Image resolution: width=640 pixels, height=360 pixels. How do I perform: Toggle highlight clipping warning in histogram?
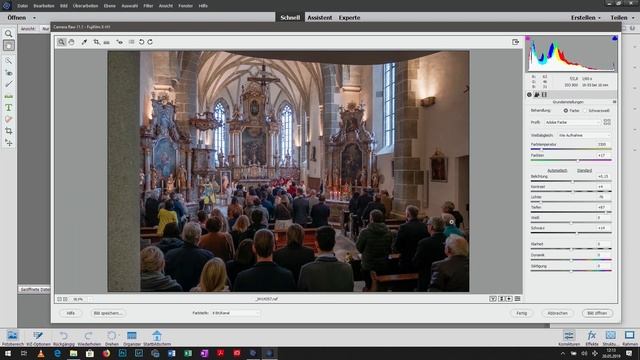615,38
